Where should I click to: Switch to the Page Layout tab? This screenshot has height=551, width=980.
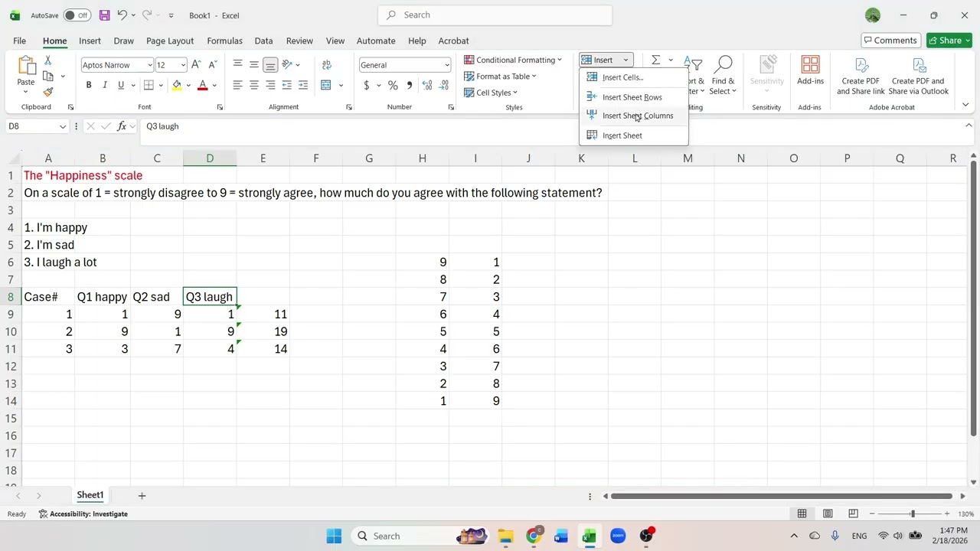pyautogui.click(x=170, y=41)
